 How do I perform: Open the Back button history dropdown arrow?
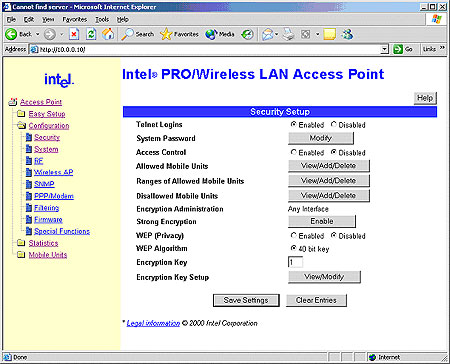pos(37,34)
